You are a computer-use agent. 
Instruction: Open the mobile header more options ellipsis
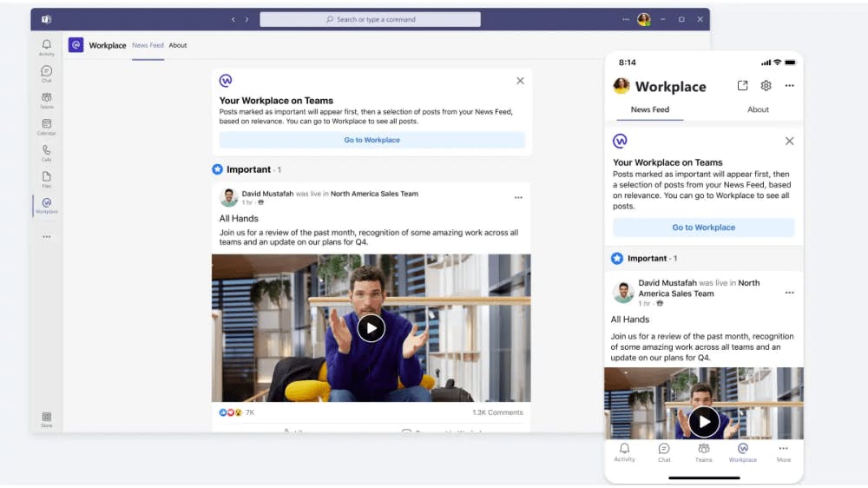click(x=789, y=86)
